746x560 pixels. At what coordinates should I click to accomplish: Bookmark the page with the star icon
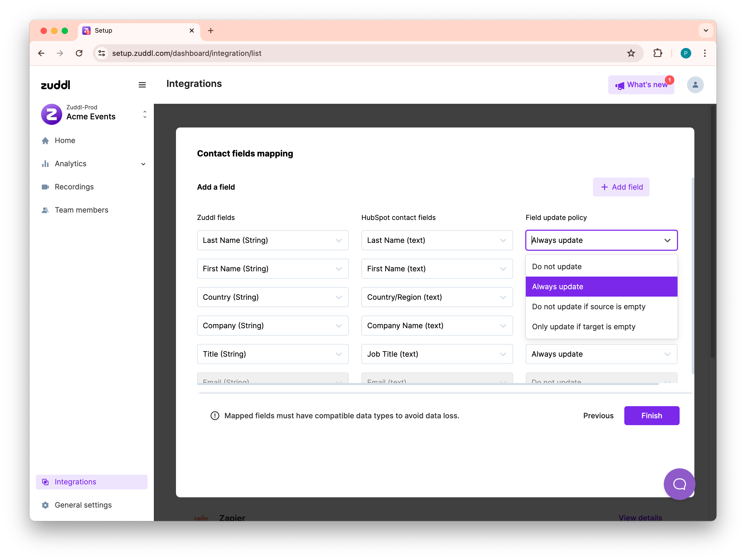pos(631,53)
